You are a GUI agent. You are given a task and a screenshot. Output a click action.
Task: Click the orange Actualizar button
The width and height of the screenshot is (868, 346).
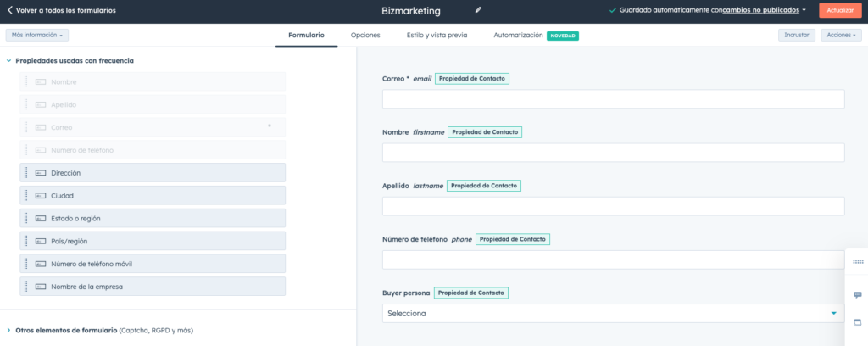[840, 10]
